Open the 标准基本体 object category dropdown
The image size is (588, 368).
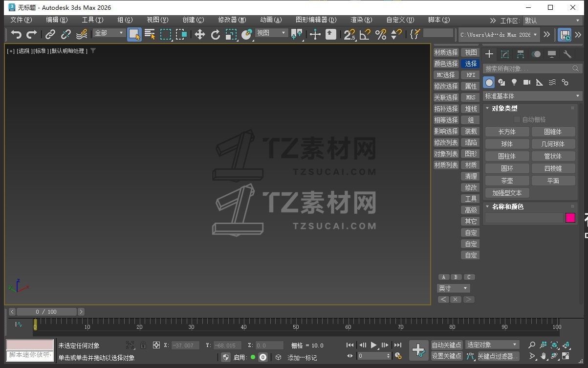[x=532, y=96]
